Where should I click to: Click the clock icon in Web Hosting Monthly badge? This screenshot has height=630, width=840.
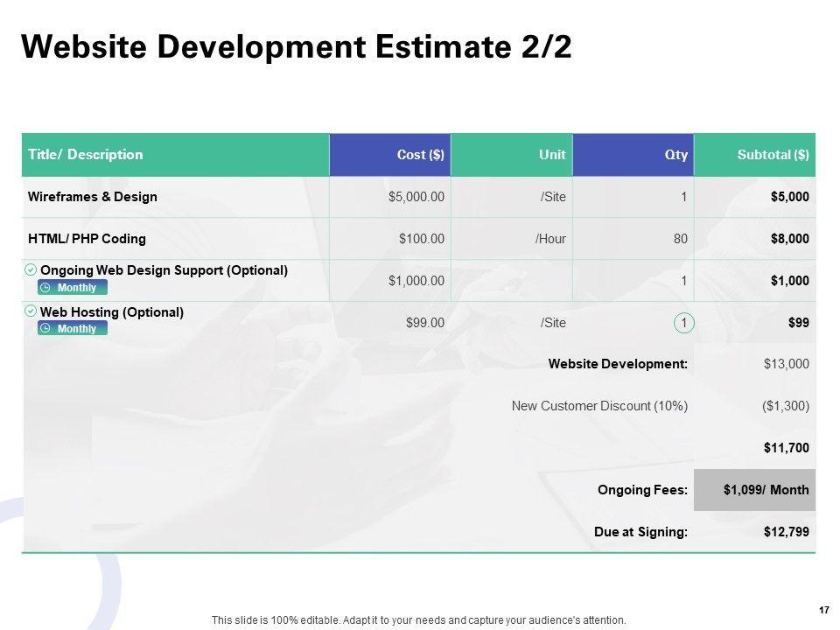[46, 328]
